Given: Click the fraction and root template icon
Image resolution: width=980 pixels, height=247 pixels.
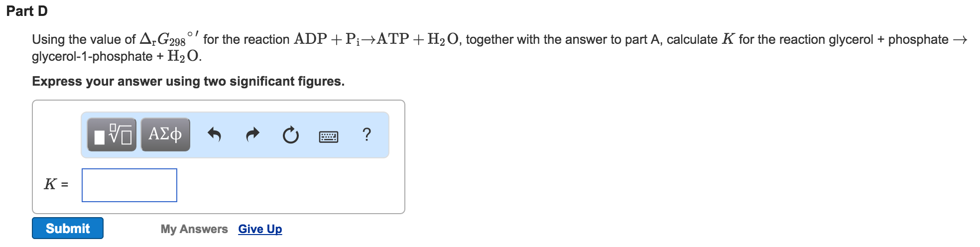Looking at the screenshot, I should coord(112,134).
